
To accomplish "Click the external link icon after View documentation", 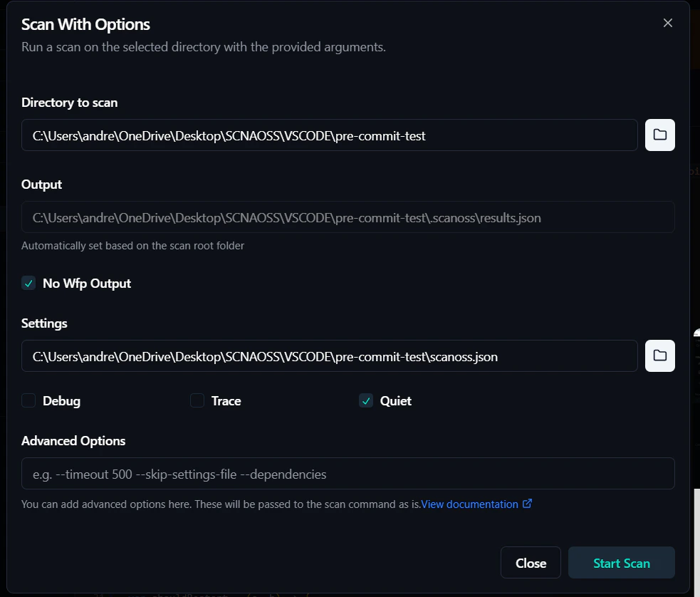I will pos(528,504).
